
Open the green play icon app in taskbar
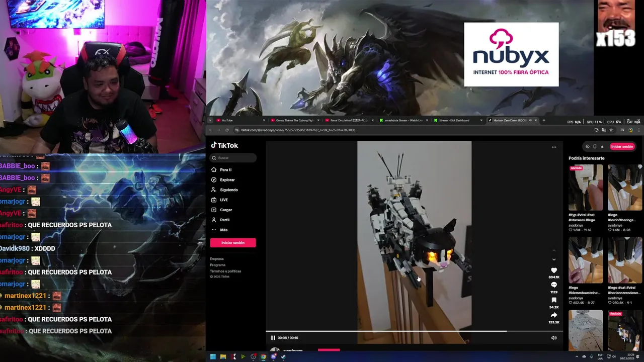tap(243, 357)
